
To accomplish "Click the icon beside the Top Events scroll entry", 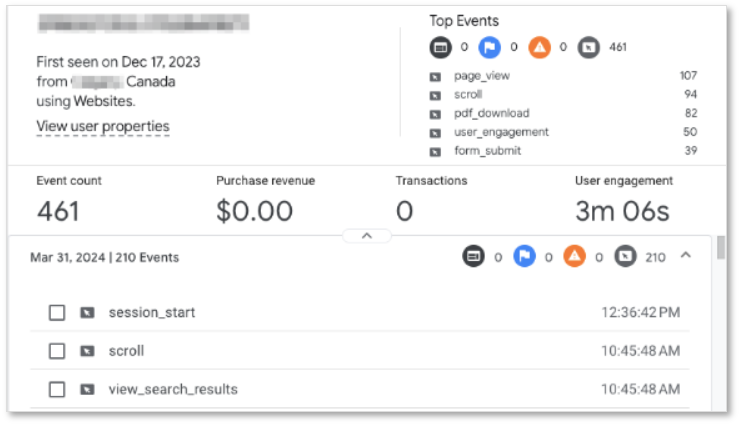I will tap(435, 95).
